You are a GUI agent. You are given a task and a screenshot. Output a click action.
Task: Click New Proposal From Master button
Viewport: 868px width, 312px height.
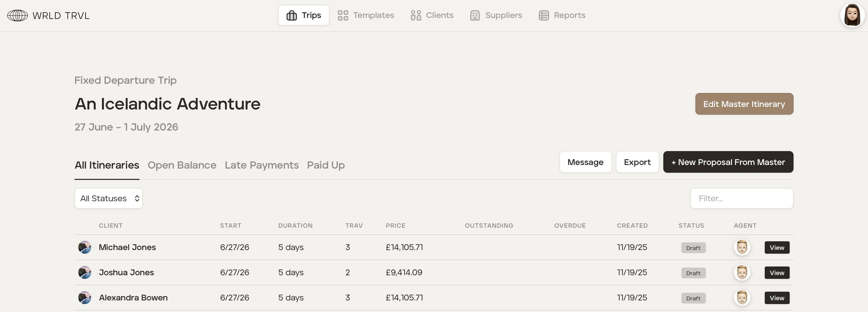point(728,162)
